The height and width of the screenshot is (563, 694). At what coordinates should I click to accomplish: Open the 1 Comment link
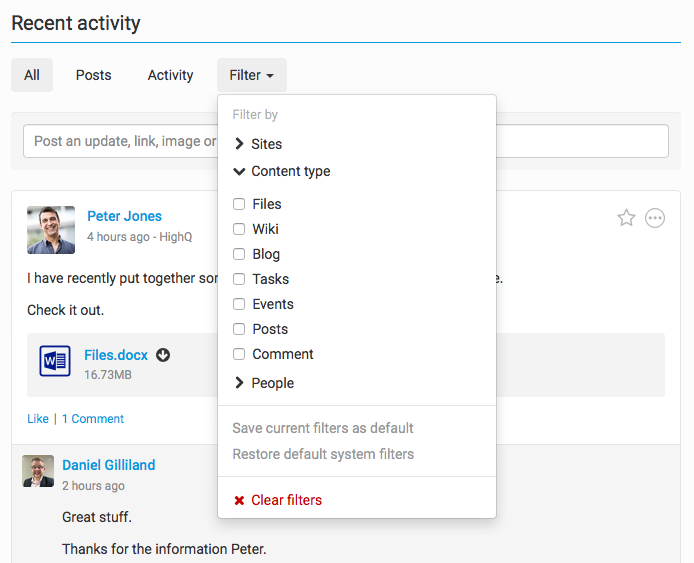click(93, 419)
